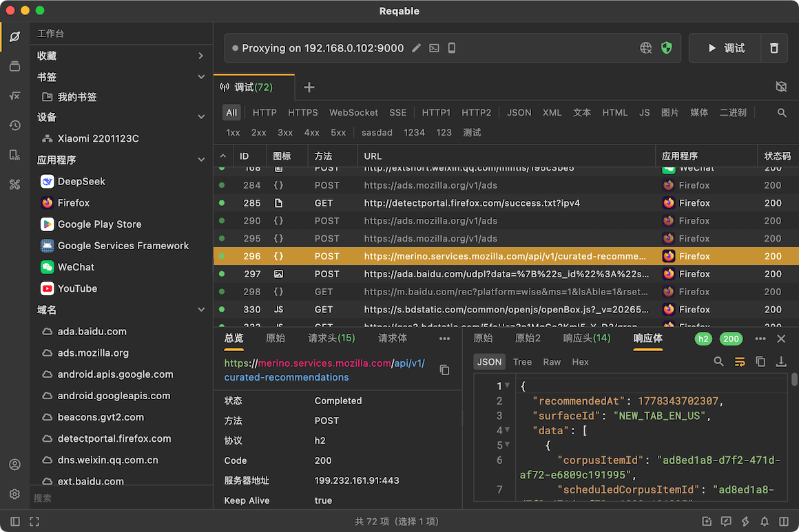Select the Tree view tab
The height and width of the screenshot is (532, 799).
coord(522,362)
